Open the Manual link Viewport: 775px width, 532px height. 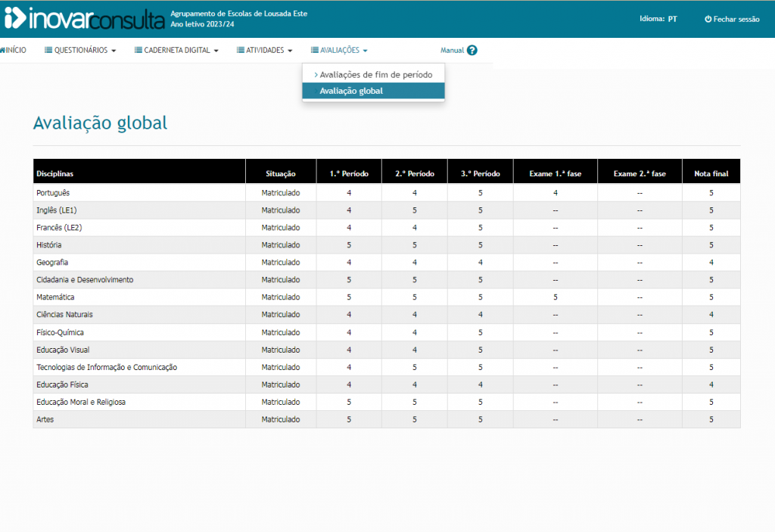click(453, 51)
